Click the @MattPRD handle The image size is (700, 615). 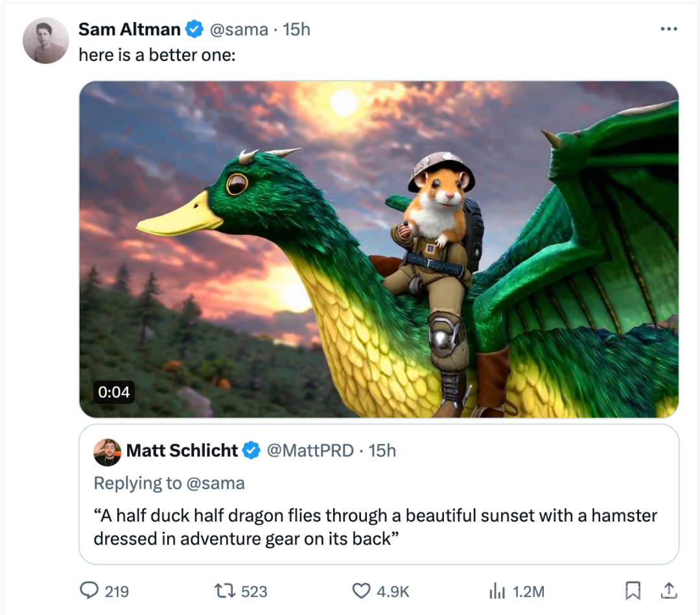(311, 450)
